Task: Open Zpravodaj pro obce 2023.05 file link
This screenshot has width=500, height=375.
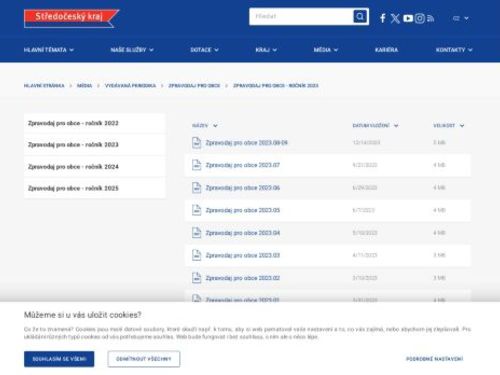Action: [x=243, y=210]
